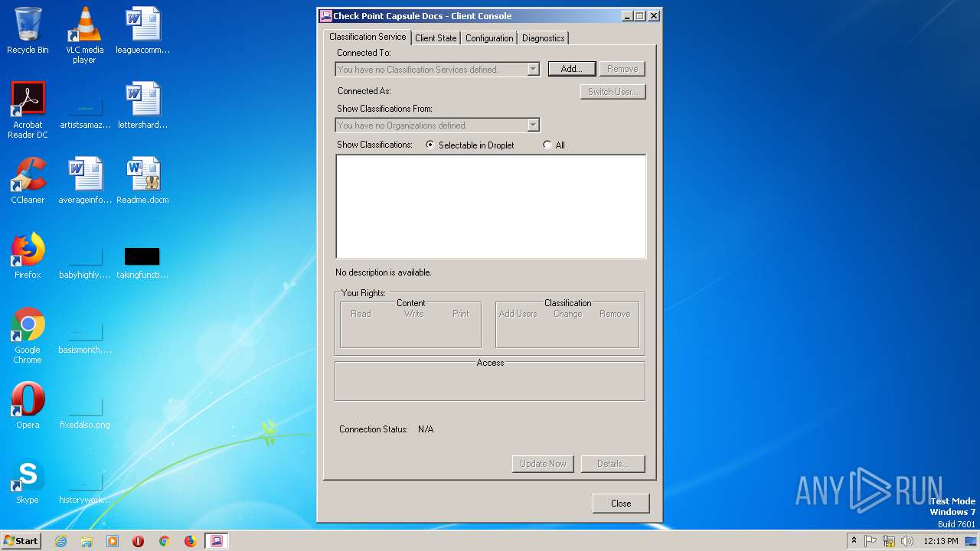Click the Close button at bottom

621,504
